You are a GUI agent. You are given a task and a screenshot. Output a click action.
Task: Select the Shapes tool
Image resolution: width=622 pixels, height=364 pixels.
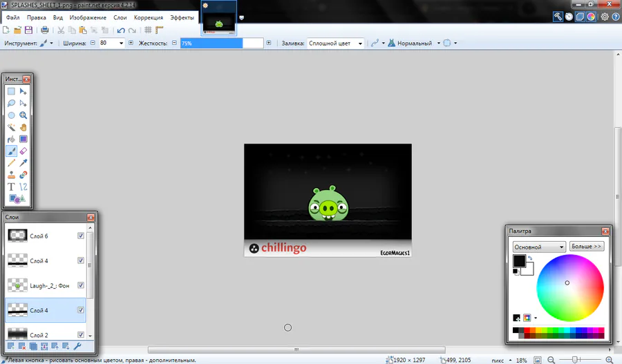[x=17, y=199]
